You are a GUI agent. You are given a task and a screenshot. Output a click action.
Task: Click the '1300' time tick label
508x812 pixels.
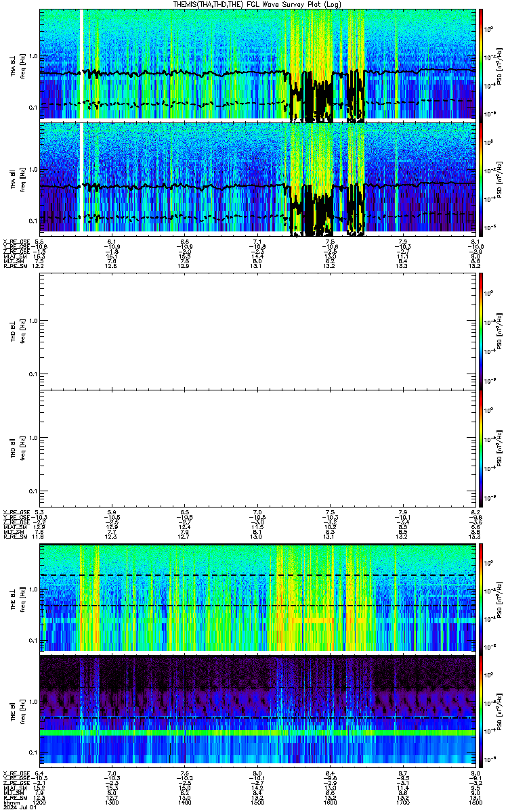pyautogui.click(x=112, y=803)
